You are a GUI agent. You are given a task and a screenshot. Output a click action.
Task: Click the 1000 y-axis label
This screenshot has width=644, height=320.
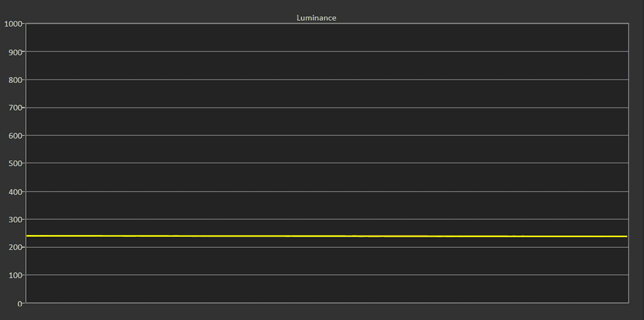14,24
